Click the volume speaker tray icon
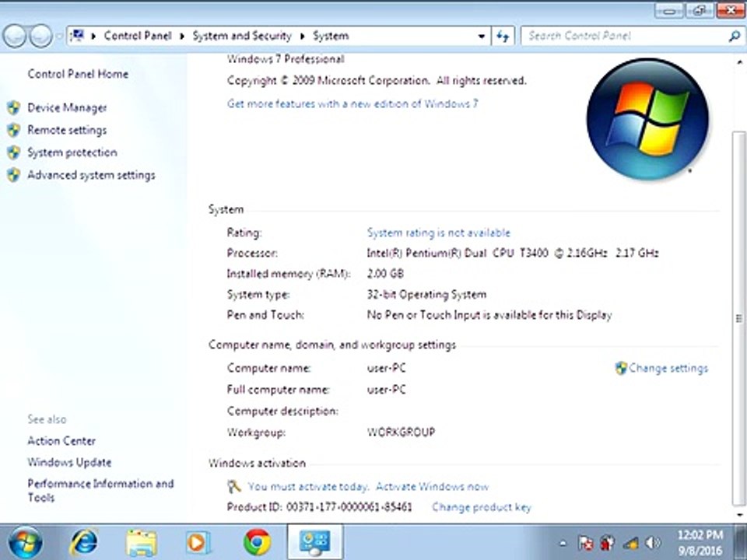Screen dimensions: 747x560 click(x=653, y=543)
